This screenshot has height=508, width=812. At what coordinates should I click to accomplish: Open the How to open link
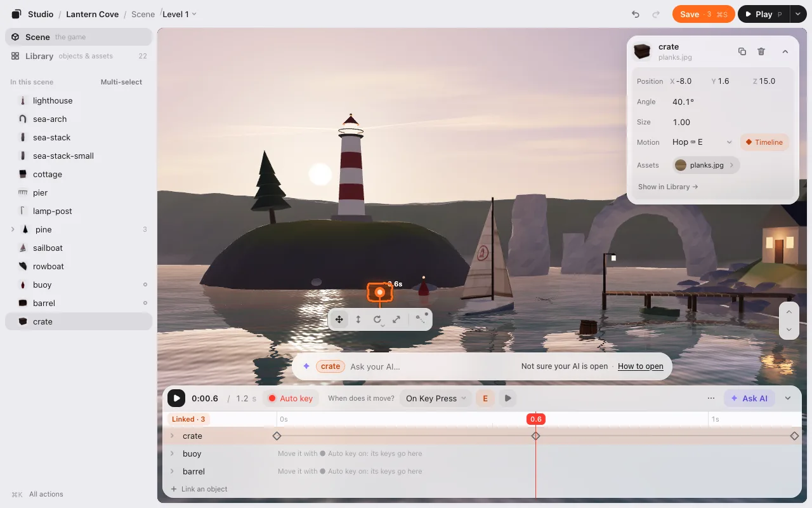(641, 366)
